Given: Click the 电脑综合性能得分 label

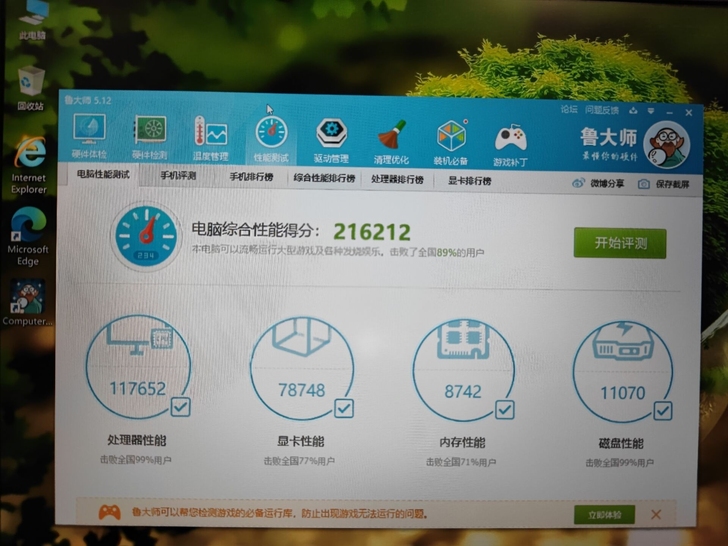Looking at the screenshot, I should 255,230.
